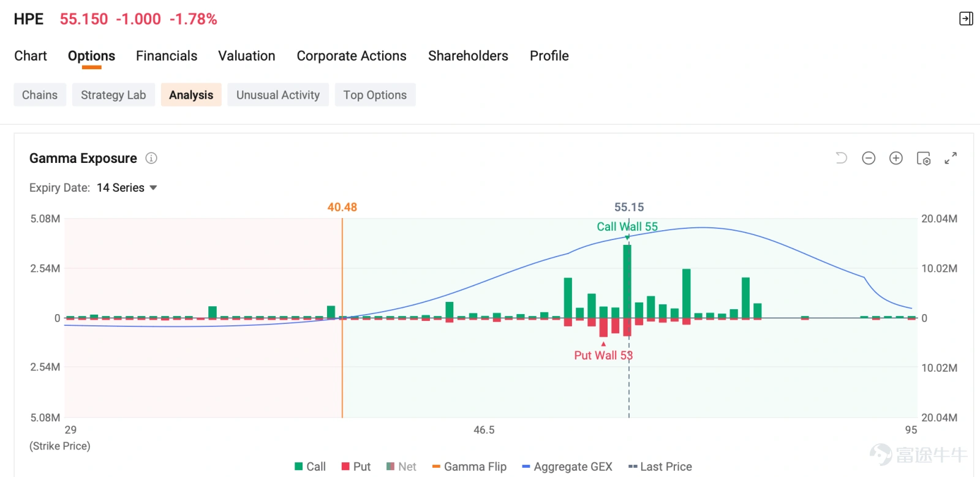Click the Call Wall 55 label
Screen dimensions: 980x477
[627, 227]
